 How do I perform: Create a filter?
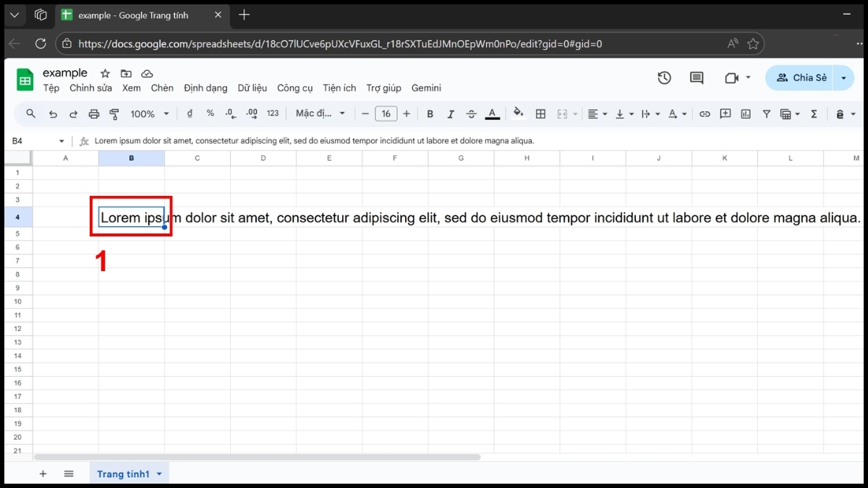coord(766,114)
